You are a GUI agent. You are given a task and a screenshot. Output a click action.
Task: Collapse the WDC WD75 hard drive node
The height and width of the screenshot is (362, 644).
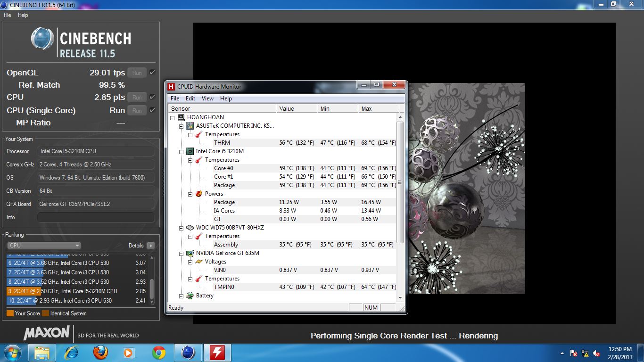click(182, 228)
